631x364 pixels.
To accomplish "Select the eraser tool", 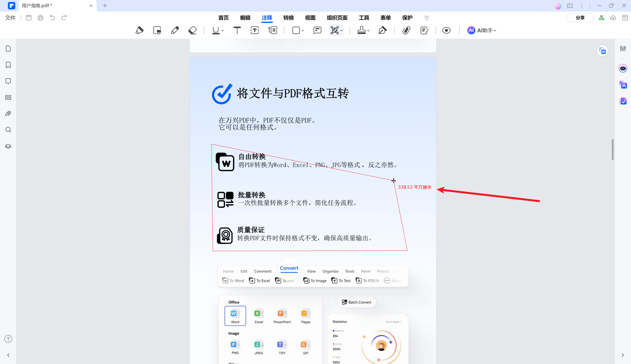I will point(192,30).
